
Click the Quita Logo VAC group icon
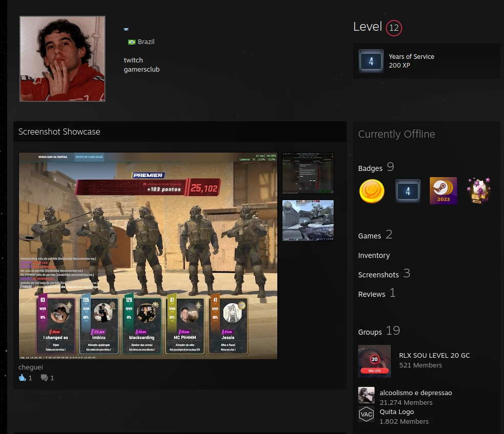366,414
